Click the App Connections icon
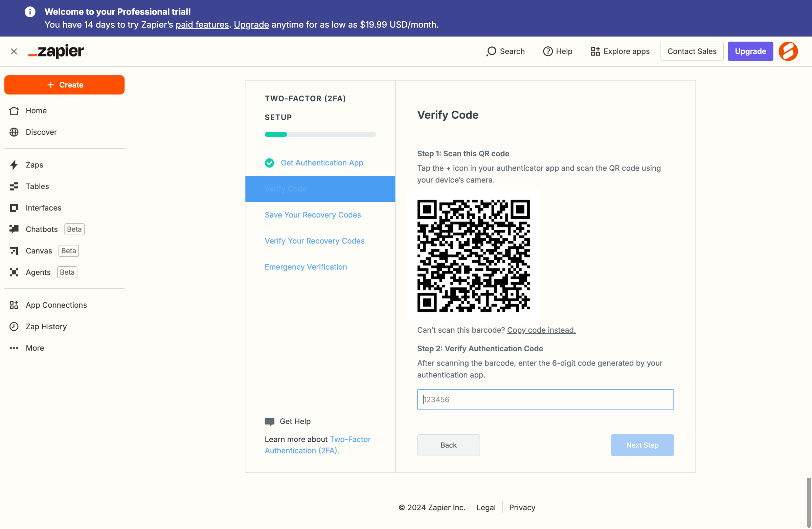 tap(14, 305)
